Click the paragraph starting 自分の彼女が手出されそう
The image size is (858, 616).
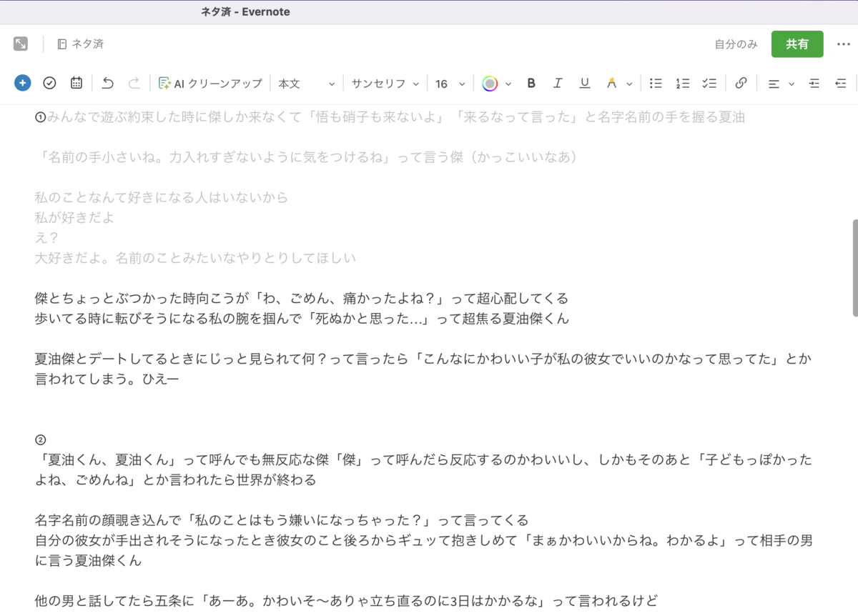(x=423, y=551)
